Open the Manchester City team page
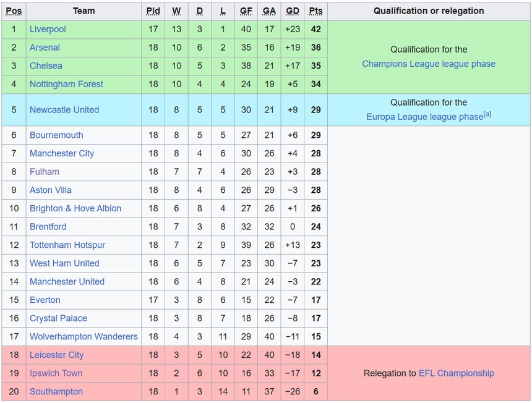The width and height of the screenshot is (532, 403). click(x=62, y=153)
